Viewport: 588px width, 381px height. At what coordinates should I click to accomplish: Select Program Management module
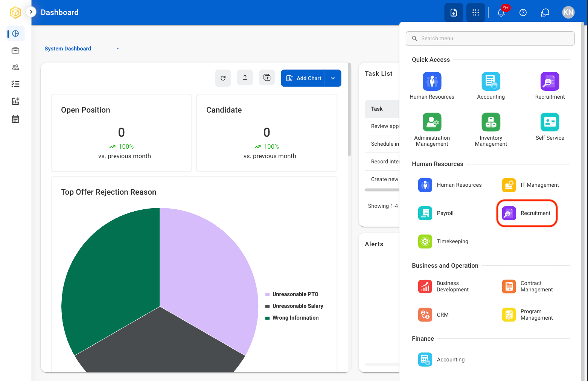pyautogui.click(x=528, y=315)
